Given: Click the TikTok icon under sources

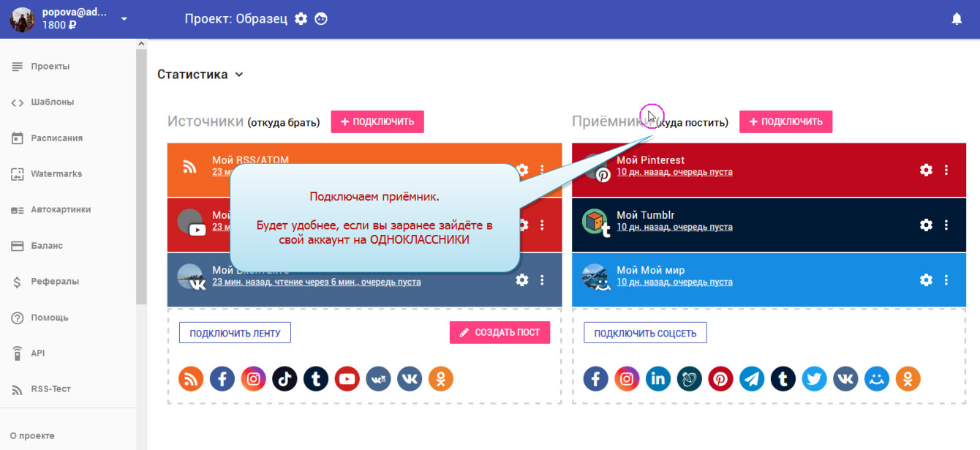Looking at the screenshot, I should pos(285,378).
